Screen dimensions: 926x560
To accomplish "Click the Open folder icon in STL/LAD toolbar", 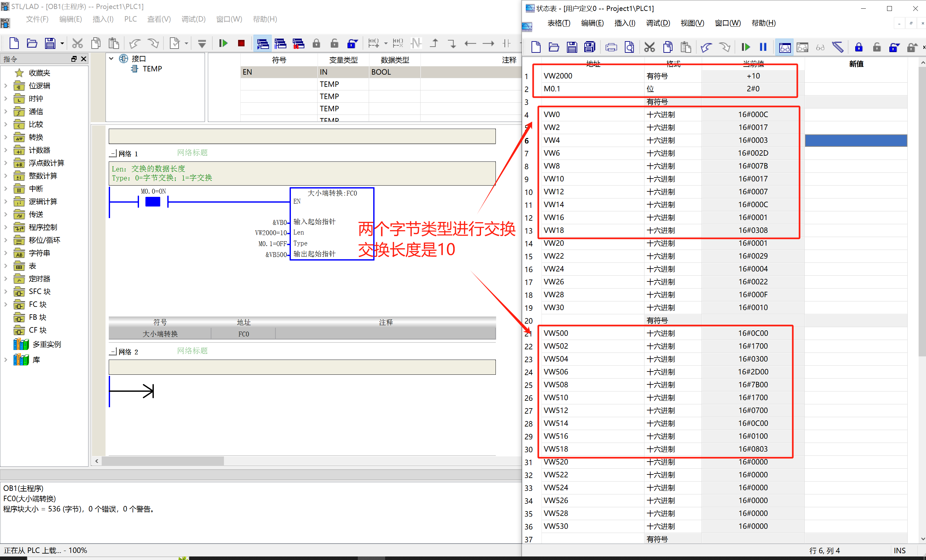I will pyautogui.click(x=32, y=43).
